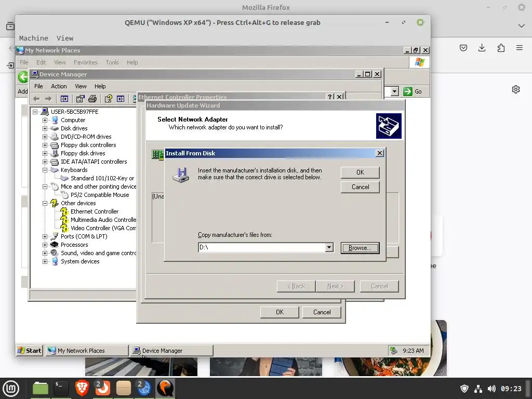Open the Firefox extensions puzzle icon
Screen dimensions: 532x399
point(501,48)
